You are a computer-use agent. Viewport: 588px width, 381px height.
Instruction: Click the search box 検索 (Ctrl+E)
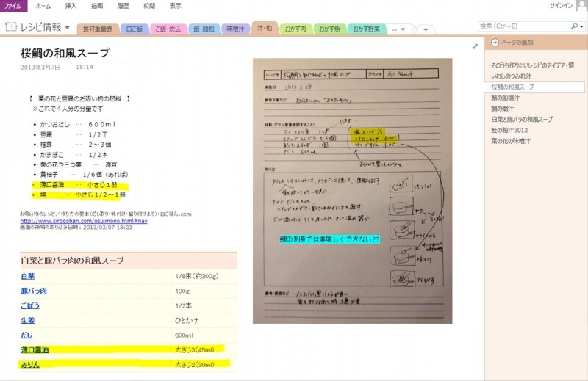pos(523,26)
